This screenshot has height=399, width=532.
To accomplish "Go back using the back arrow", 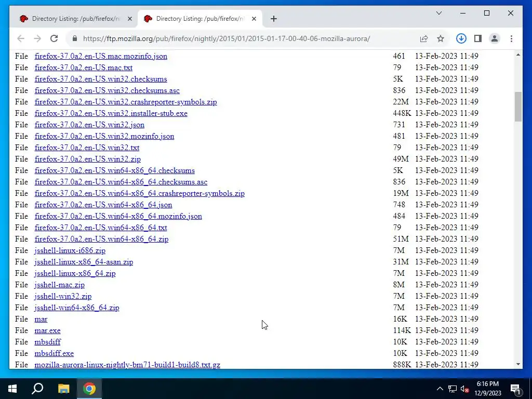I will [x=21, y=38].
